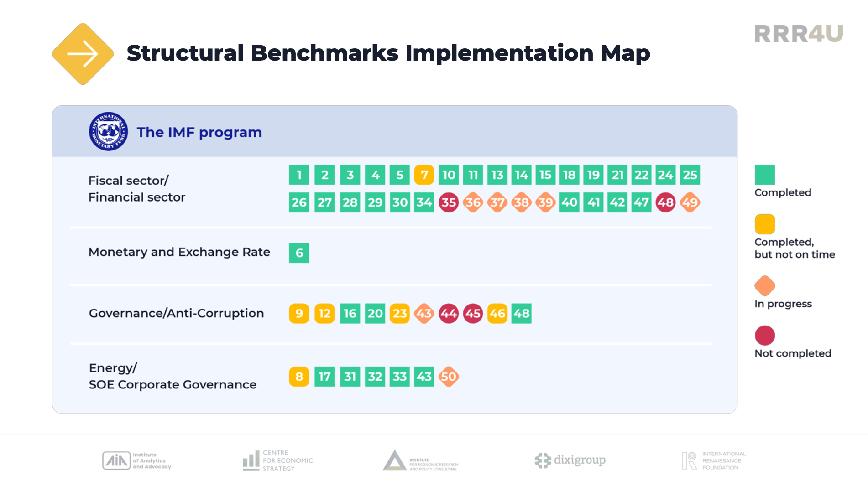Select green benchmark 6 under Monetary
Image resolution: width=868 pixels, height=486 pixels.
point(299,253)
